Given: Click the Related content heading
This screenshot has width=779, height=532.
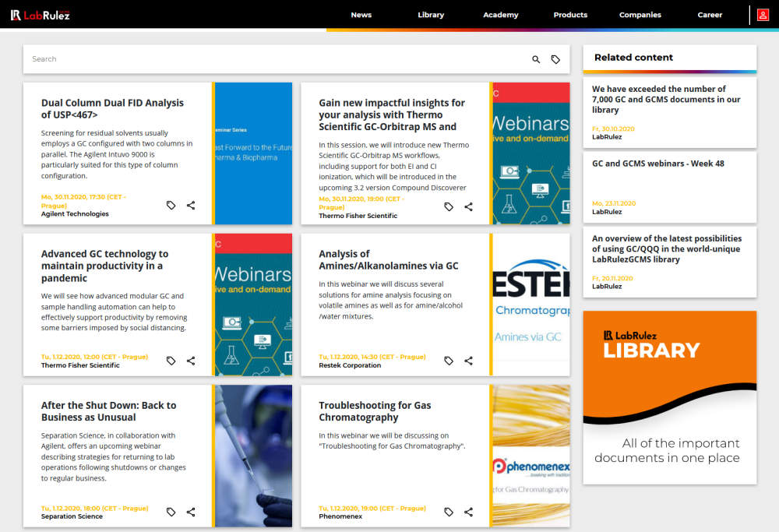Looking at the screenshot, I should point(633,58).
